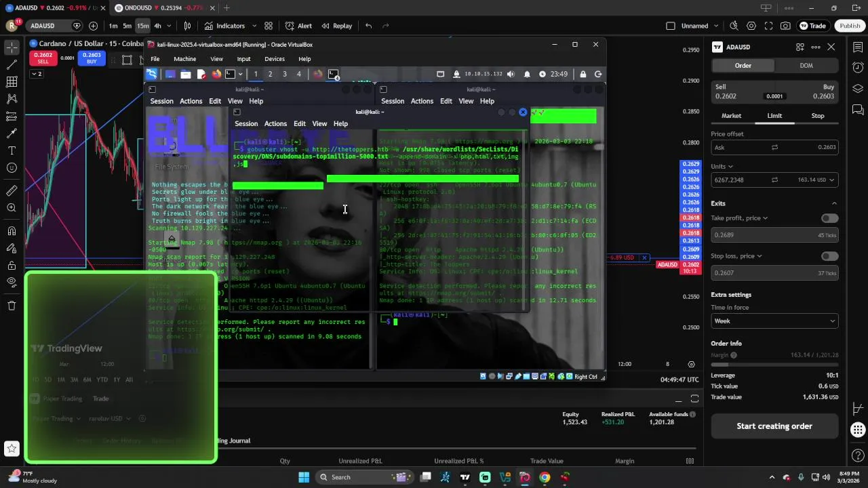This screenshot has height=488, width=868.
Task: Click the Windows taskbar Search box
Action: pyautogui.click(x=364, y=477)
